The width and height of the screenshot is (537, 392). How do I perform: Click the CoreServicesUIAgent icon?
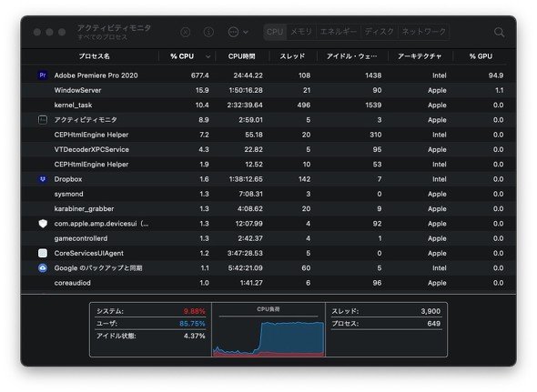[43, 254]
